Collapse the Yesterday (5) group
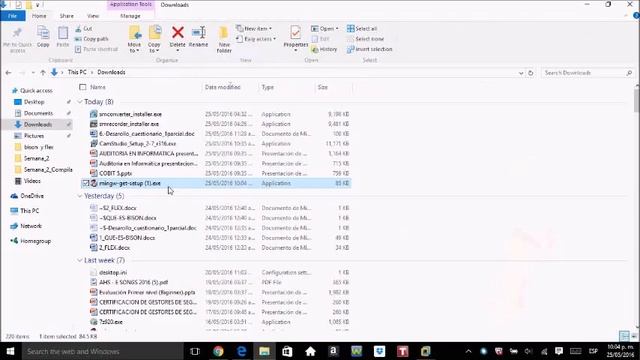This screenshot has height=360, width=640. tap(80, 196)
